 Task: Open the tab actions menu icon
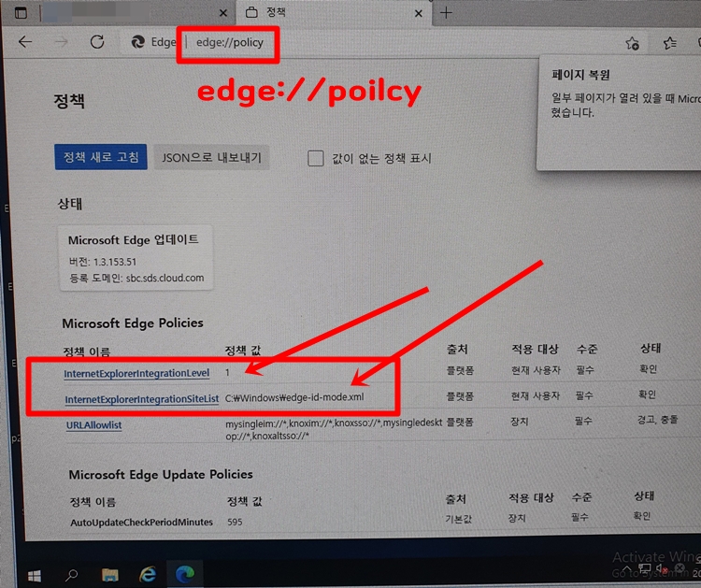tap(21, 13)
